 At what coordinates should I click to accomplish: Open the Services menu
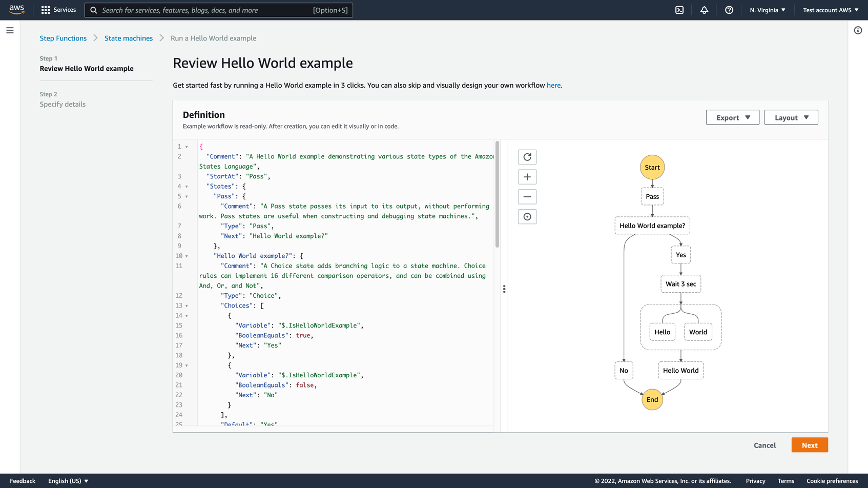coord(58,10)
